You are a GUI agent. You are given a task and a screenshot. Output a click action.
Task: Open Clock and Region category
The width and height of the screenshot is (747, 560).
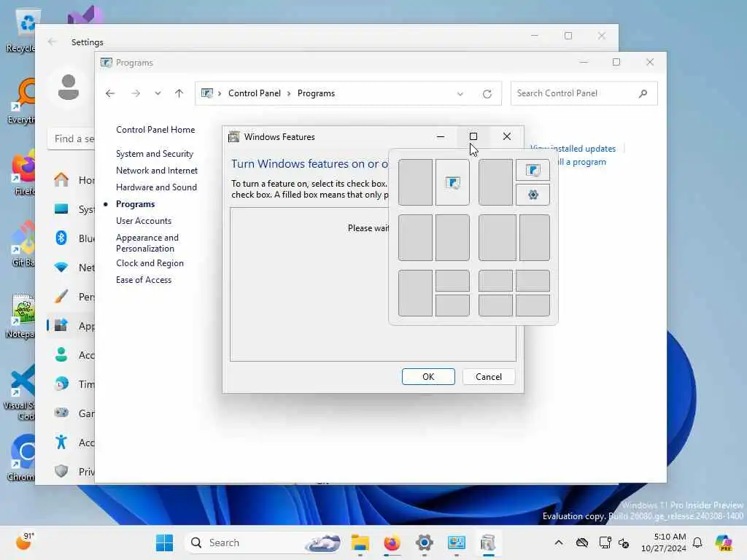pos(150,263)
